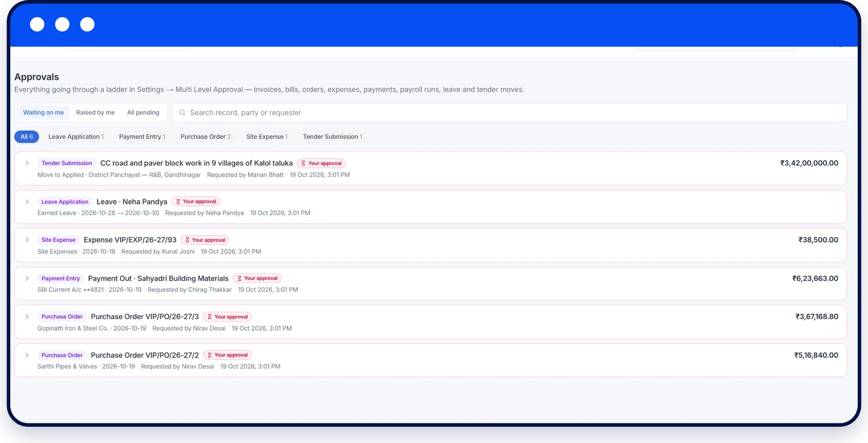The width and height of the screenshot is (868, 443).
Task: Click Your approval badge on Sahyadri payment
Action: [257, 278]
